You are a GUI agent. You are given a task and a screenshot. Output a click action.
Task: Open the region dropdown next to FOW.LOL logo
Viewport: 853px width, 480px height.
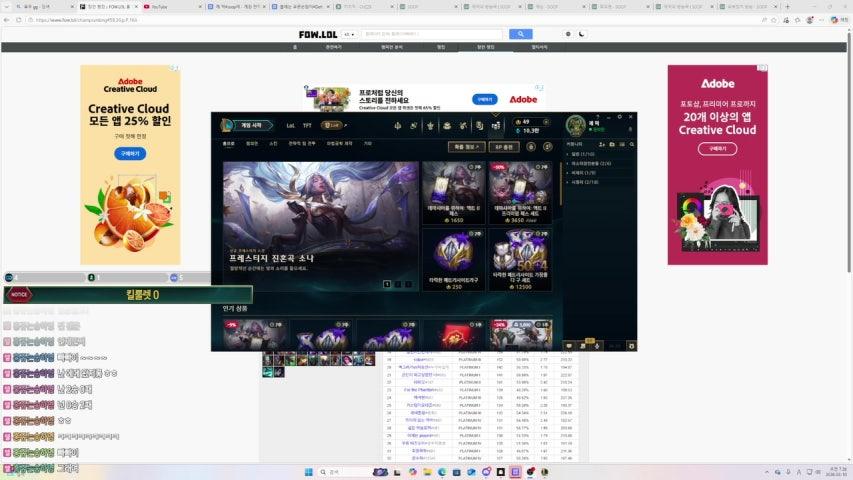click(349, 34)
